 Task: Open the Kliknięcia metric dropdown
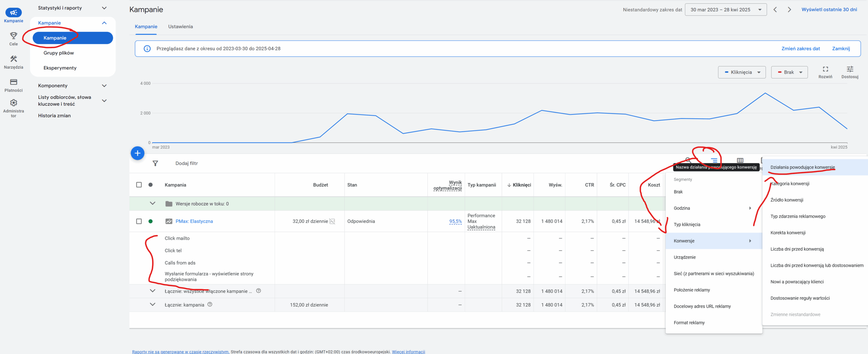click(742, 72)
